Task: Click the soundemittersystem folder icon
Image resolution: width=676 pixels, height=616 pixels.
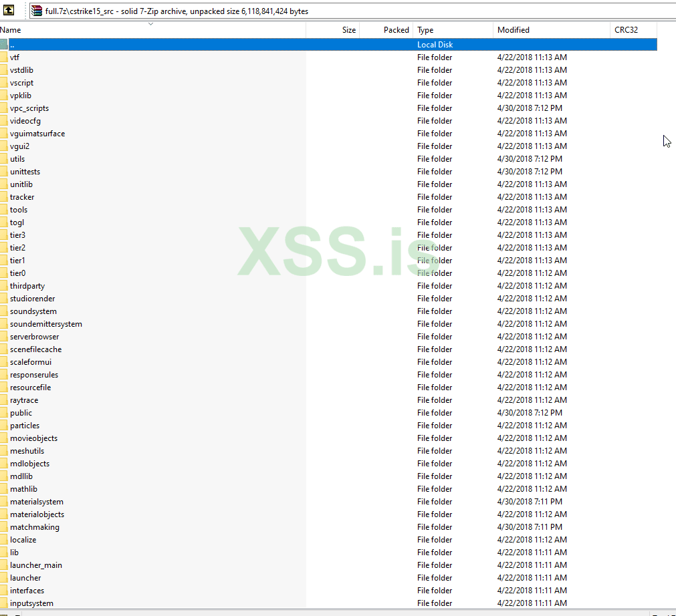Action: 4,324
